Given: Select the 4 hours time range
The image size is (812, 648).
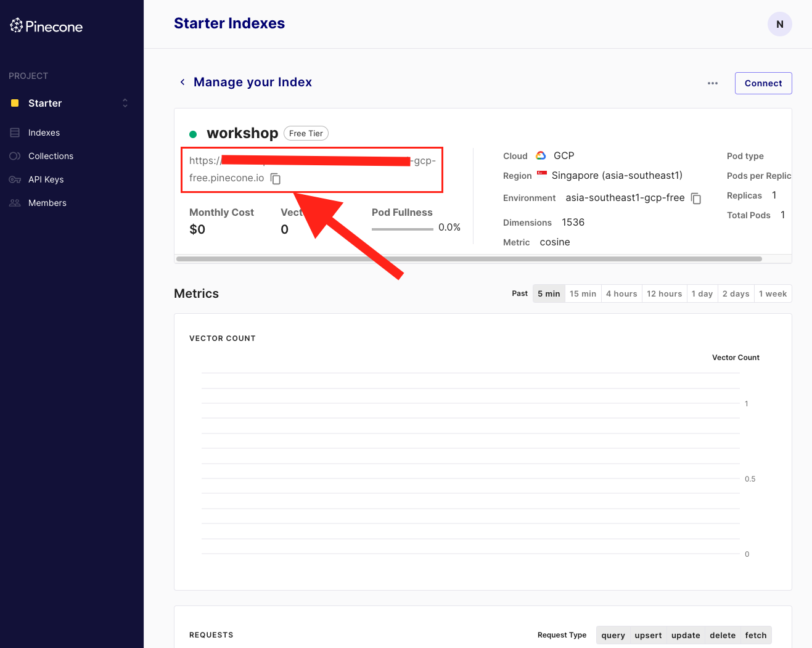Looking at the screenshot, I should point(621,293).
